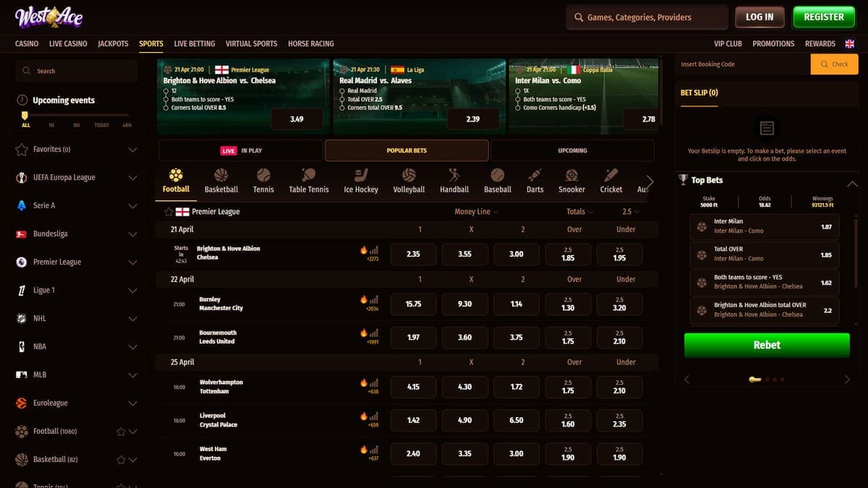Viewport: 868px width, 488px height.
Task: Open Burnley vs Manchester City statistics icon
Action: coord(374,299)
